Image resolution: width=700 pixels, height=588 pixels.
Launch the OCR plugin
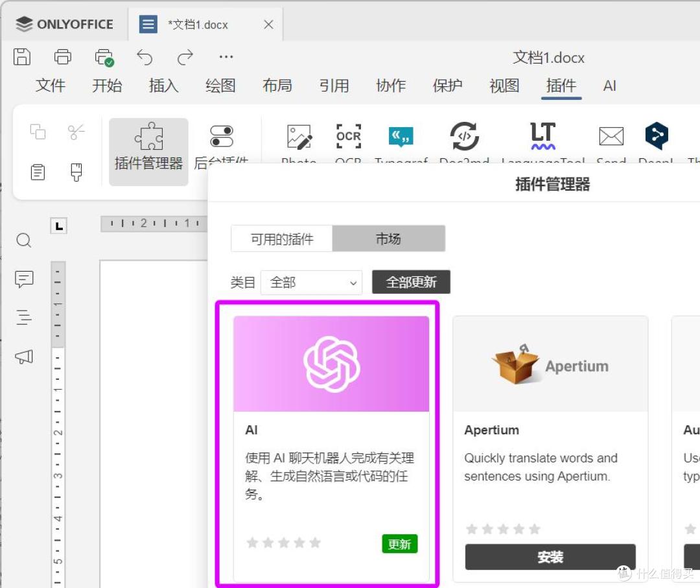click(x=349, y=143)
